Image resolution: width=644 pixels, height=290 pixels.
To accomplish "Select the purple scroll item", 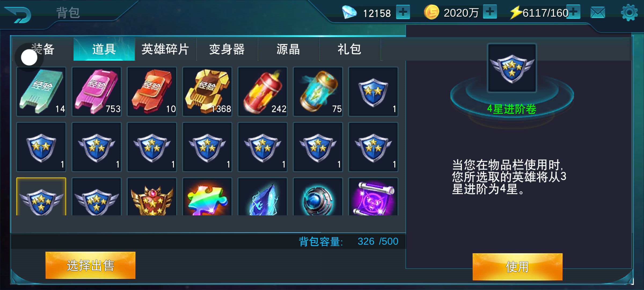I will [373, 197].
